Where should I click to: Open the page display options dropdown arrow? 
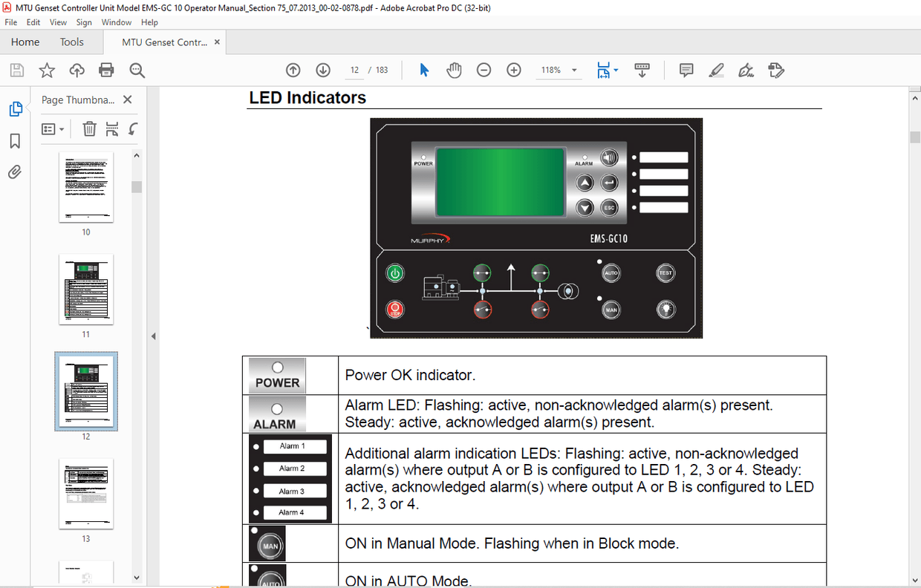pyautogui.click(x=616, y=70)
